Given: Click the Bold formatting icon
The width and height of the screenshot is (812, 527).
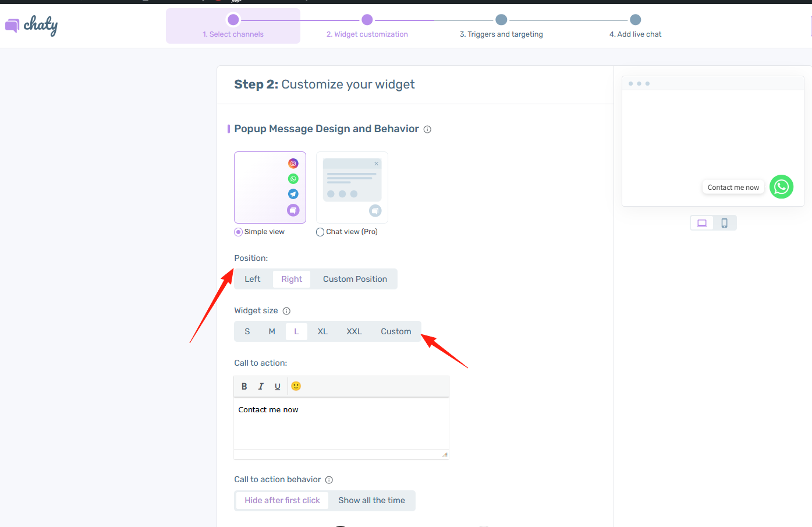Looking at the screenshot, I should [244, 386].
